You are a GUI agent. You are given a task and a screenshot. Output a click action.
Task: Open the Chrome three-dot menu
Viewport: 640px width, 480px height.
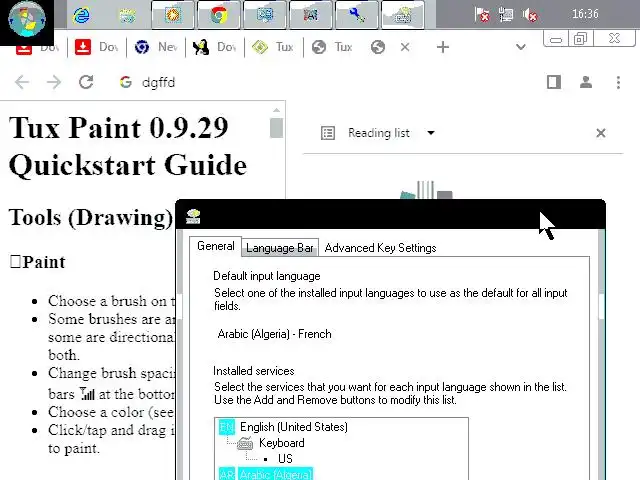[x=618, y=82]
